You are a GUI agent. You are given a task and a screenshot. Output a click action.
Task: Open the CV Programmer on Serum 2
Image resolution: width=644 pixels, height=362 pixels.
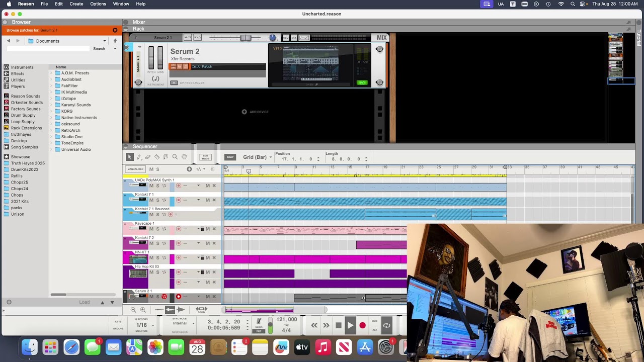pyautogui.click(x=174, y=83)
